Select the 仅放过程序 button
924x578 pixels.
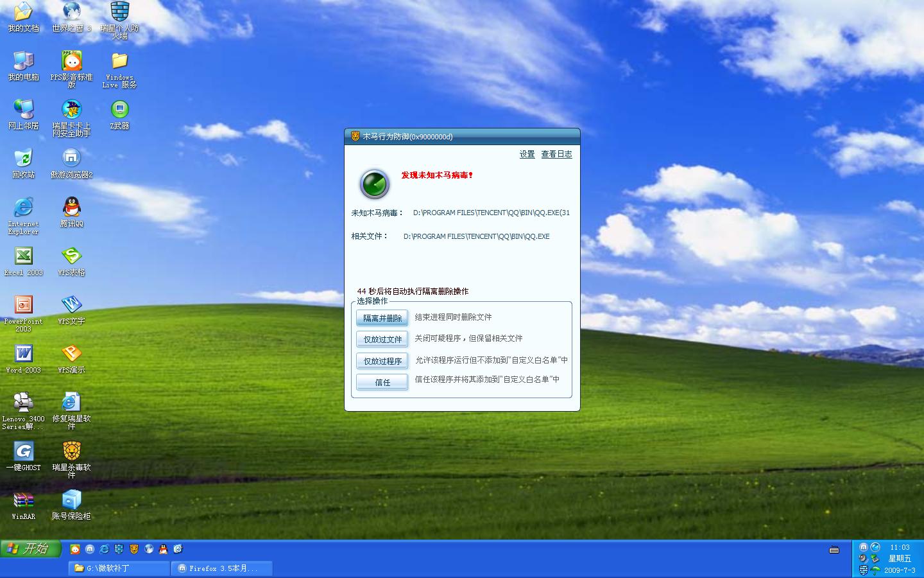(x=382, y=361)
